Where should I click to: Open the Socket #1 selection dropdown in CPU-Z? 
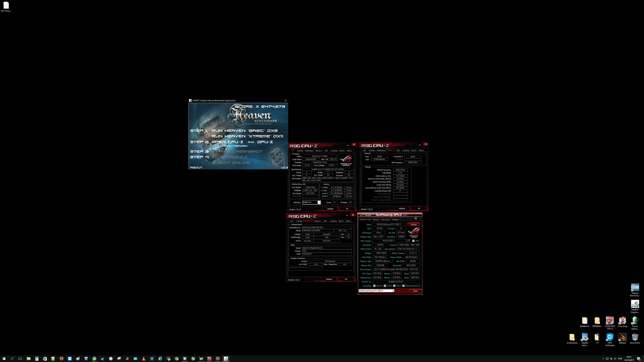coord(311,202)
